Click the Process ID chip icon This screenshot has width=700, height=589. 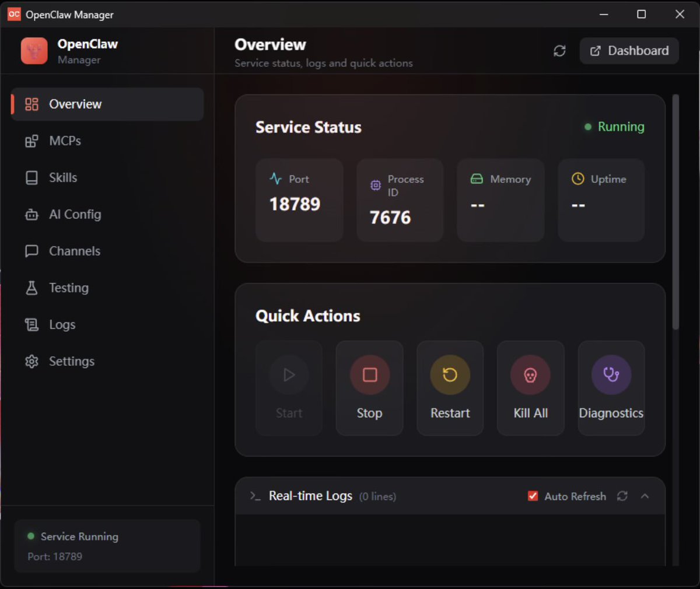click(376, 185)
